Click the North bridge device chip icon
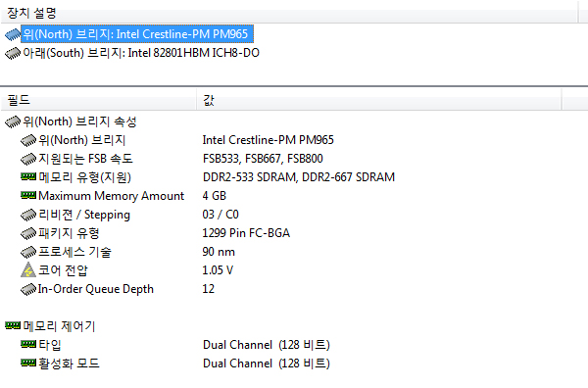Image resolution: width=588 pixels, height=388 pixels. pyautogui.click(x=13, y=34)
